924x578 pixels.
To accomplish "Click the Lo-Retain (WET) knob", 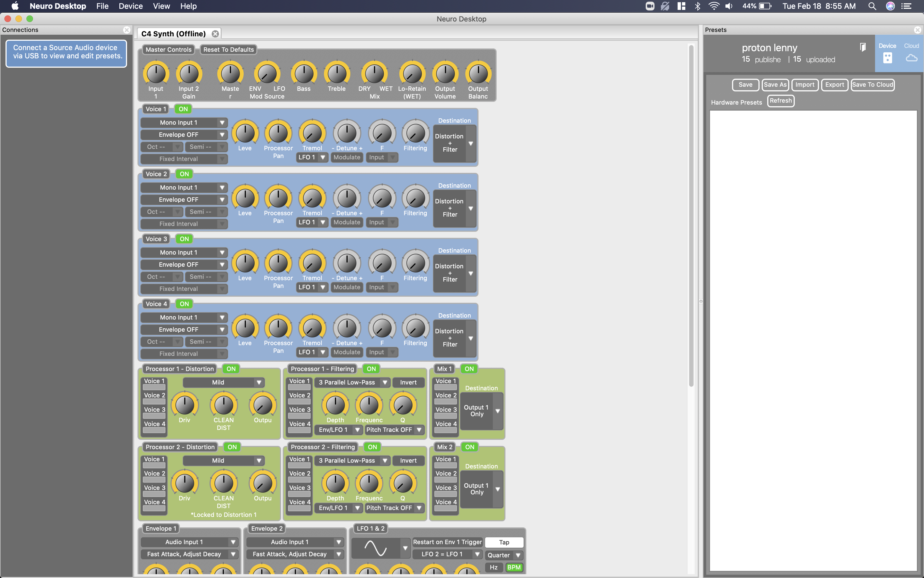I will [x=413, y=73].
